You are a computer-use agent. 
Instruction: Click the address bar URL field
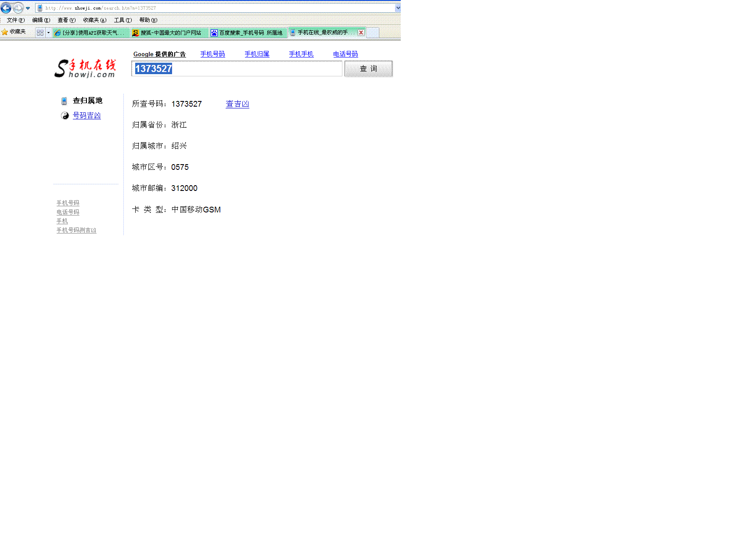215,8
